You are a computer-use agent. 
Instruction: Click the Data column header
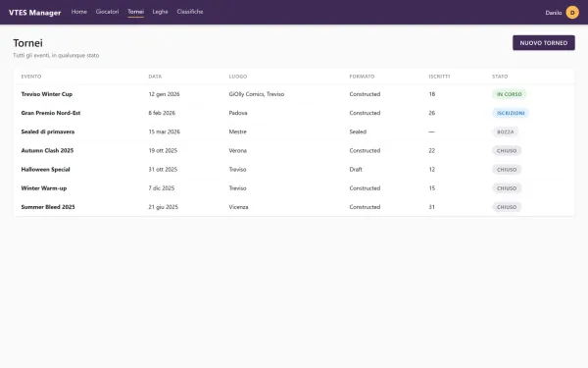point(155,77)
